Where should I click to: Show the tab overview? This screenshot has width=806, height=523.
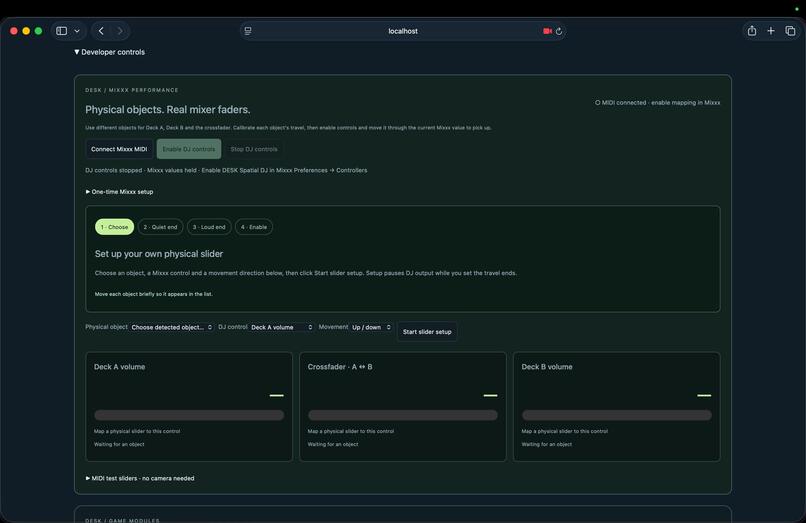tap(791, 31)
